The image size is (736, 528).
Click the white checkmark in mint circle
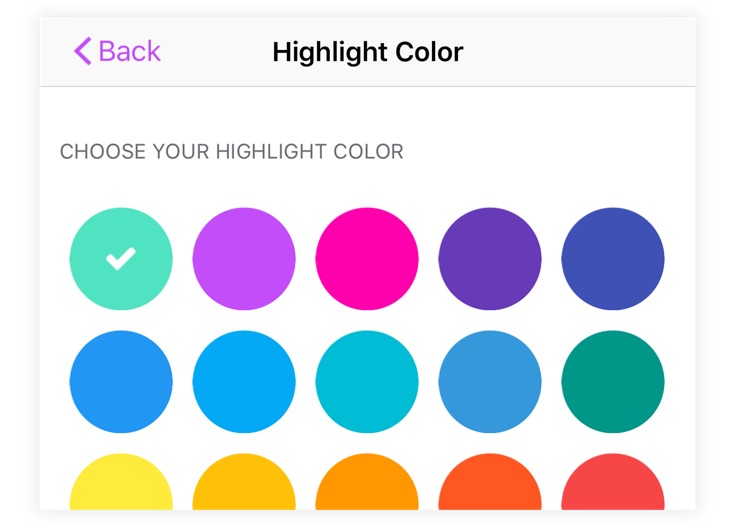tap(121, 259)
